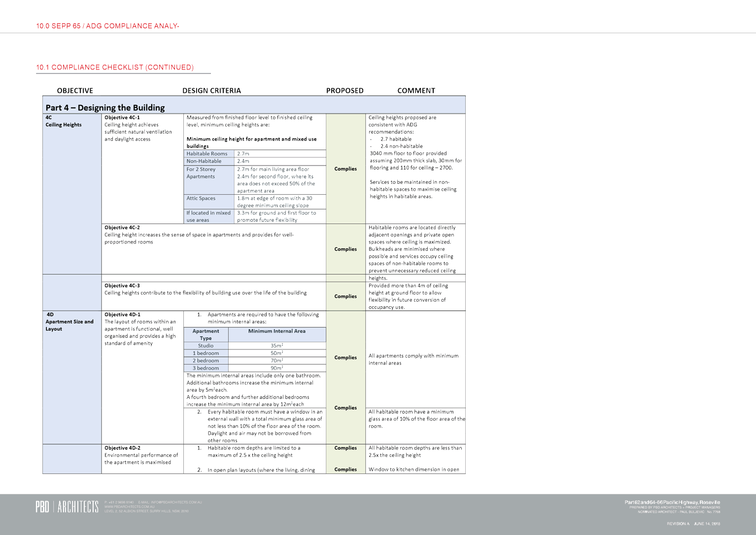This screenshot has height=535, width=756.
Task: Select the '2.4 non-habitable' bullet in comments
Action: click(x=402, y=146)
